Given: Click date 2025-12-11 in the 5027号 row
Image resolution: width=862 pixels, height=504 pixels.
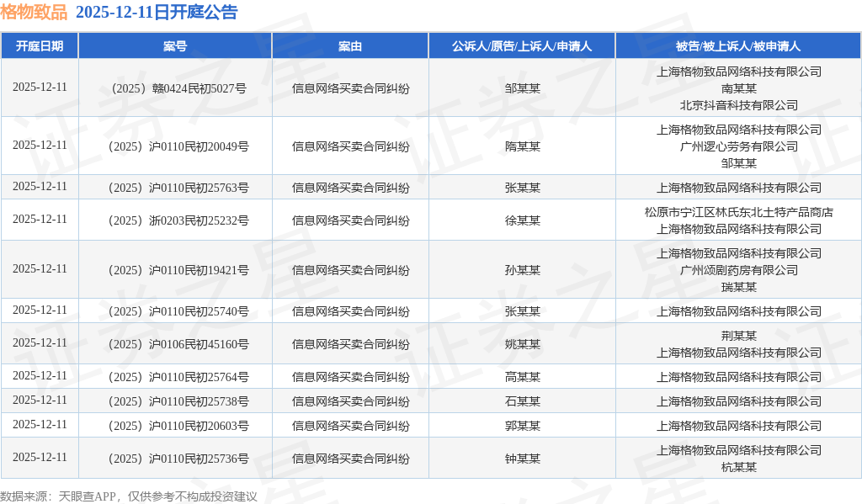Looking at the screenshot, I should tap(40, 87).
